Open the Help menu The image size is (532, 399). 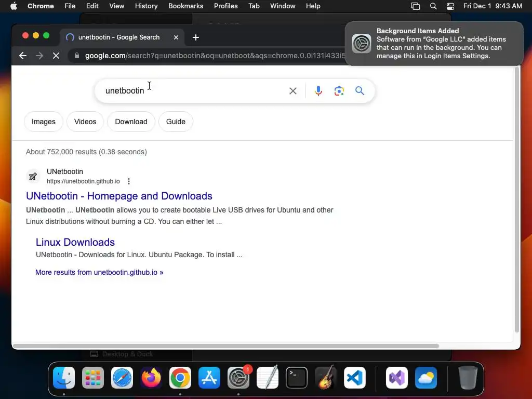tap(313, 6)
